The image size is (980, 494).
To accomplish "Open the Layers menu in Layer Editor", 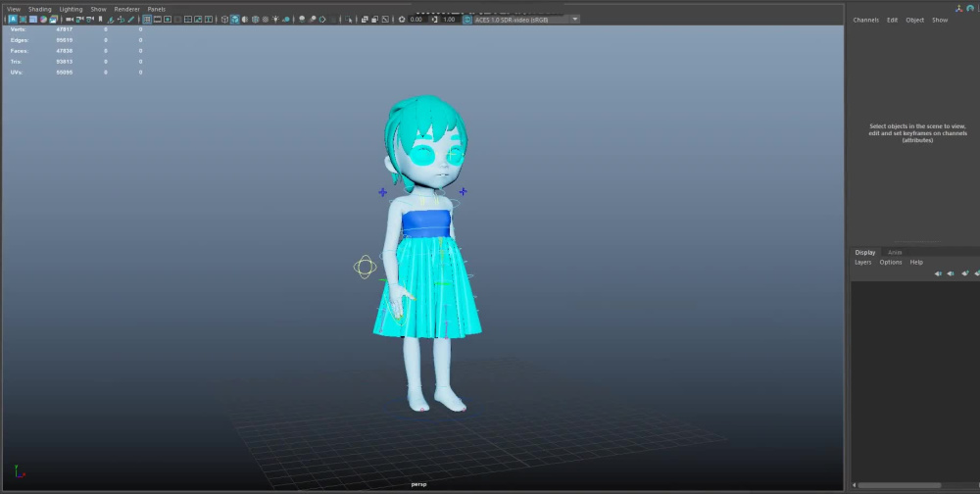I will 863,262.
